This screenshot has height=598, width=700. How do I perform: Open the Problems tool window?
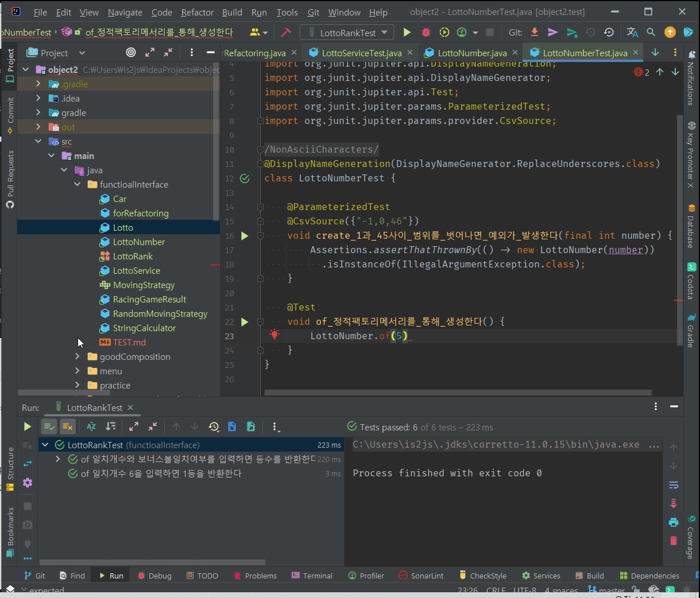pyautogui.click(x=255, y=576)
